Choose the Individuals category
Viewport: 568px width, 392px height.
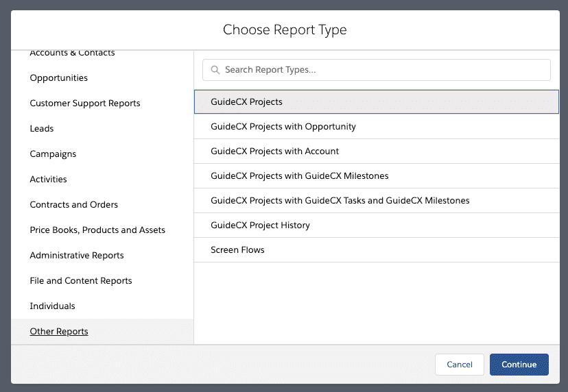click(x=53, y=306)
